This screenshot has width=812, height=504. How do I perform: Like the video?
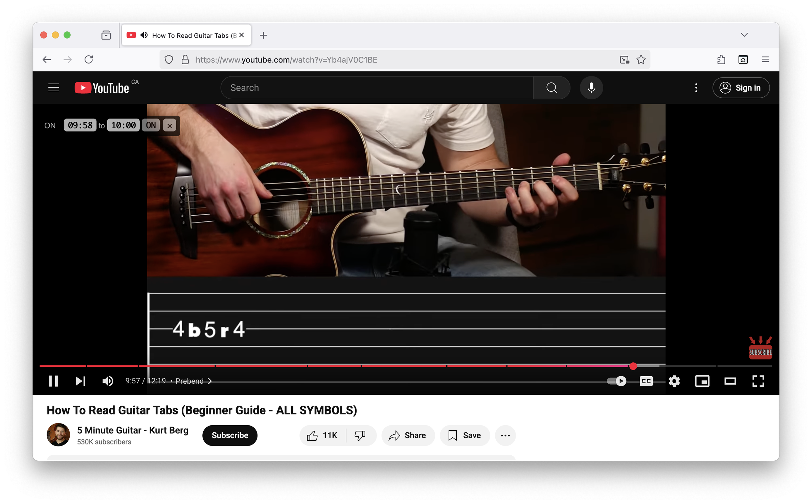pos(322,435)
